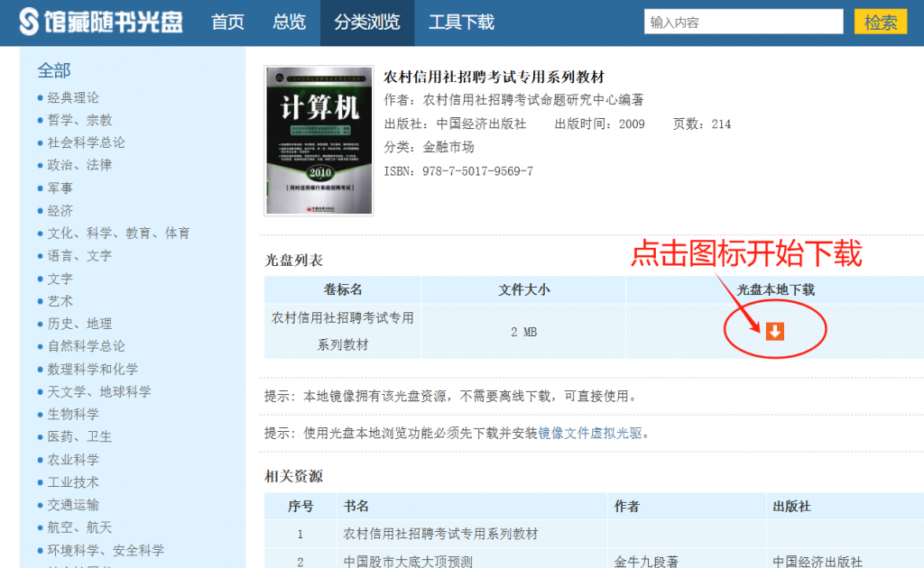Browse the 自然科学总论 category
Screen dimensions: 924x568
[x=86, y=346]
